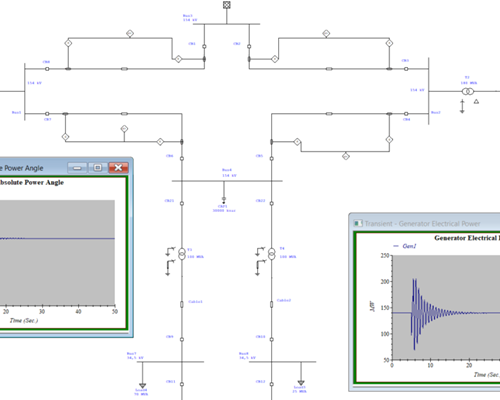Select the Bus4 154 kV busbar

[227, 181]
